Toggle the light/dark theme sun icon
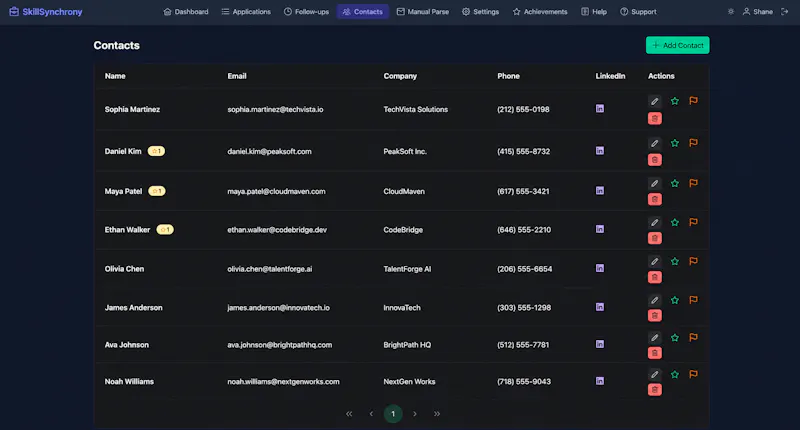Viewport: 800px width, 430px height. pyautogui.click(x=731, y=11)
